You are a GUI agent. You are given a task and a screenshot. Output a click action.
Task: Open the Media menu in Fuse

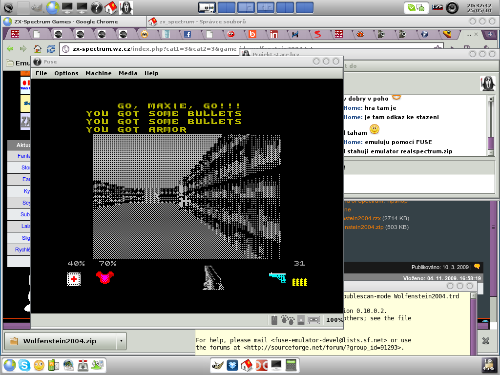(128, 73)
